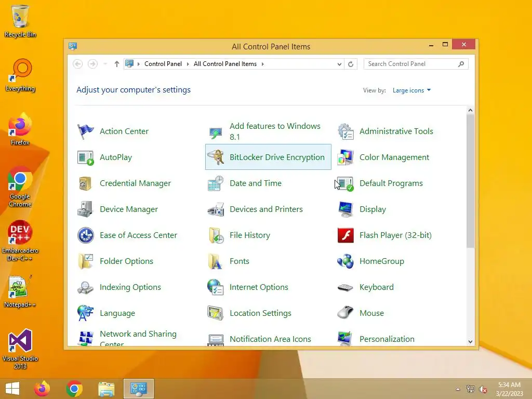Open the Keyboard icon

[345, 288]
